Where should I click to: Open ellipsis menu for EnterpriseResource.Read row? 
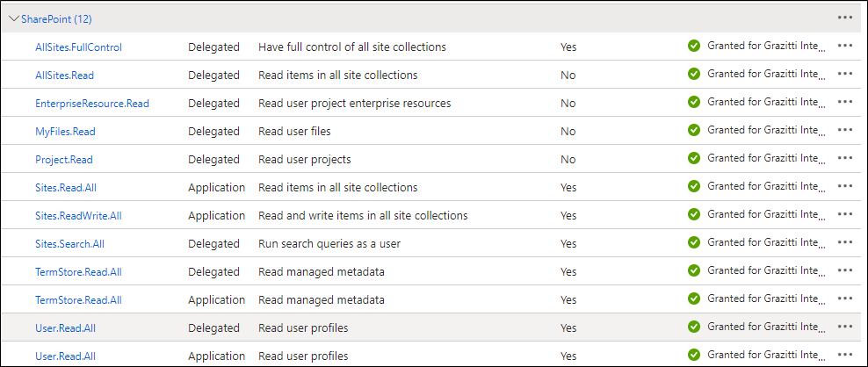pyautogui.click(x=845, y=103)
